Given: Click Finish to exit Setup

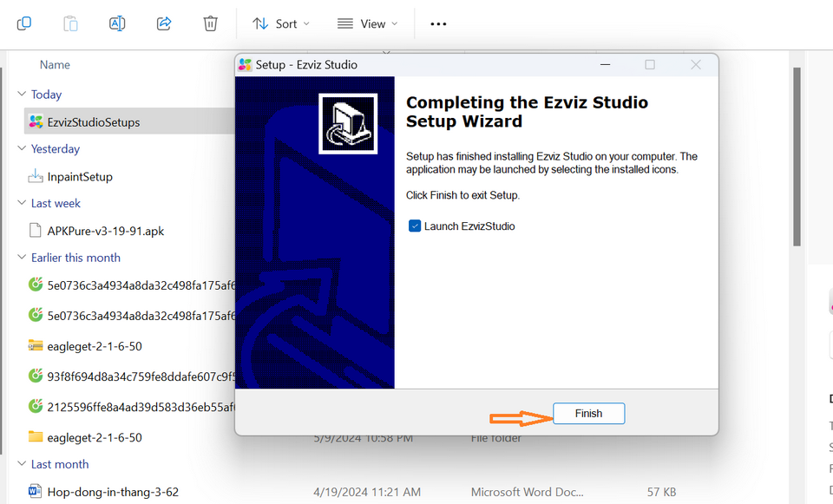Looking at the screenshot, I should 588,413.
